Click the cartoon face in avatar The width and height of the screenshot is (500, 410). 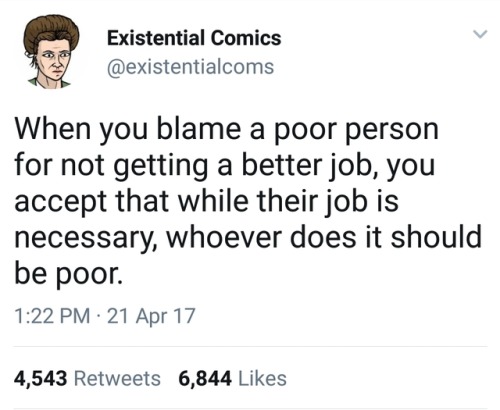click(55, 64)
